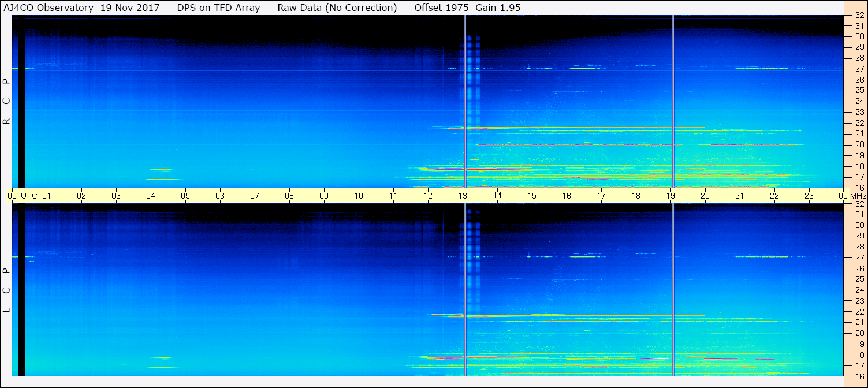Select hour "09" on the UTC axis
Image resolution: width=868 pixels, height=388 pixels.
pyautogui.click(x=324, y=196)
